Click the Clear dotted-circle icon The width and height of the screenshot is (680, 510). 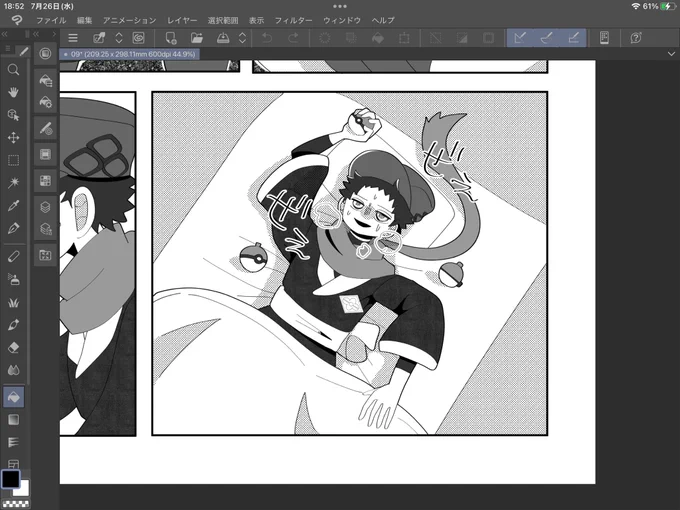[x=325, y=38]
